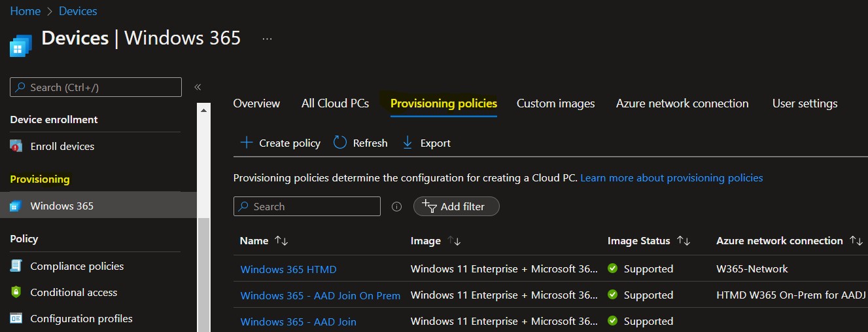This screenshot has width=868, height=332.
Task: Go to Home breadcrumb
Action: click(x=25, y=11)
